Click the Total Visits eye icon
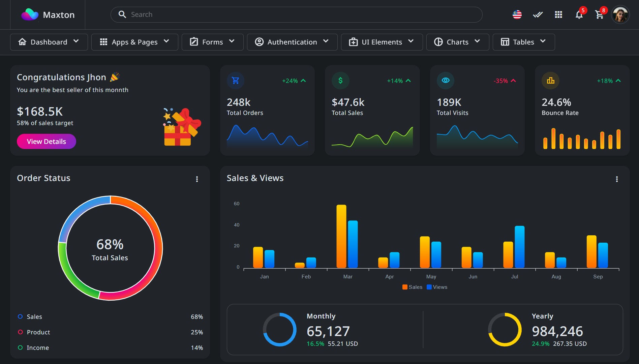The width and height of the screenshot is (639, 364). click(446, 81)
